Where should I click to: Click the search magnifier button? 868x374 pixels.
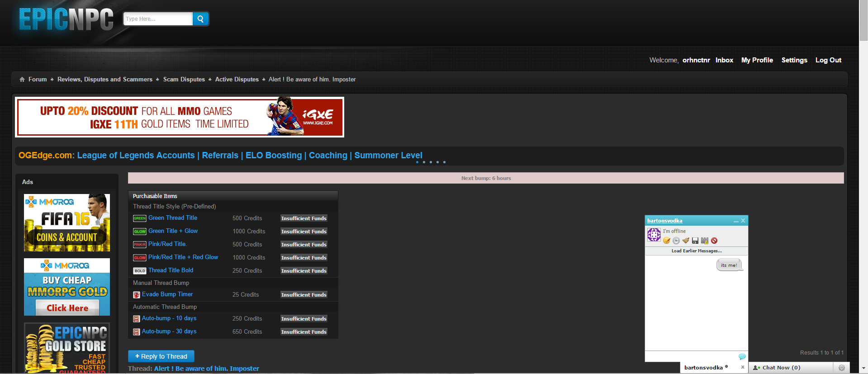200,19
